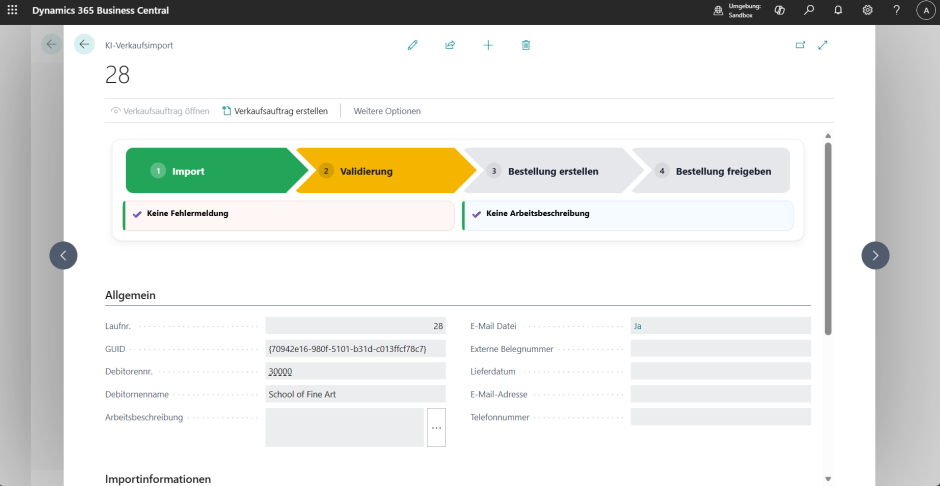Open page in new window icon
The image size is (940, 486).
[x=799, y=45]
